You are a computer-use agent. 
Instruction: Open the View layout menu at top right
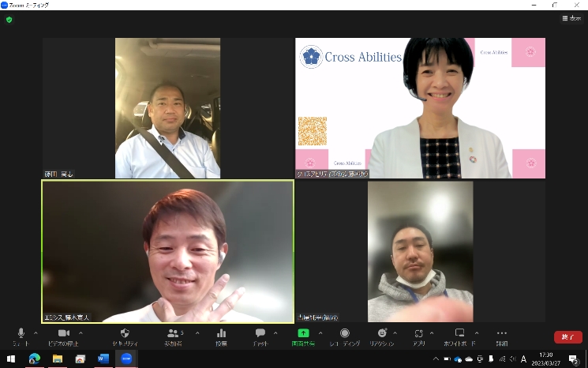pyautogui.click(x=571, y=18)
